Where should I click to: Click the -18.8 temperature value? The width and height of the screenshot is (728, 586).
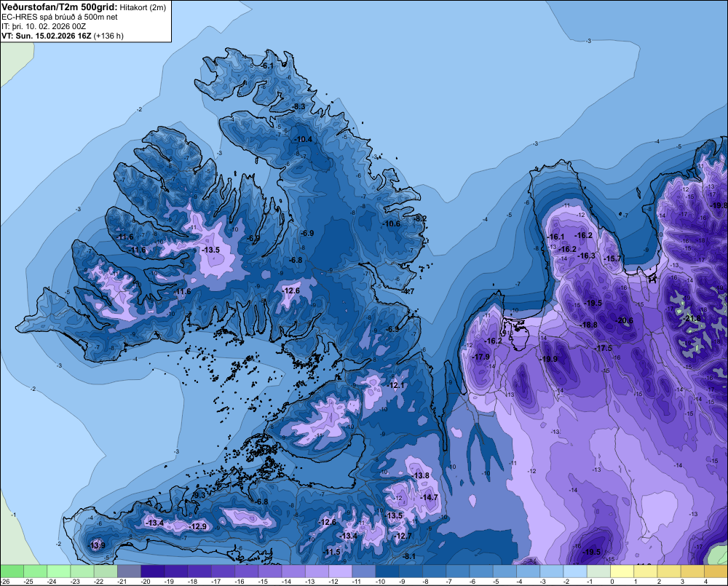click(x=588, y=325)
